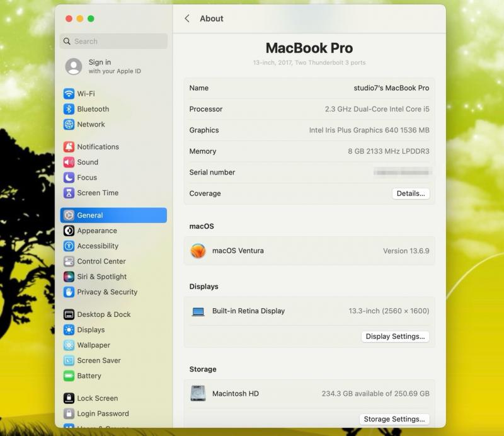Select the Desktop & Dock icon
Viewport: 504px width, 436px height.
tap(69, 314)
